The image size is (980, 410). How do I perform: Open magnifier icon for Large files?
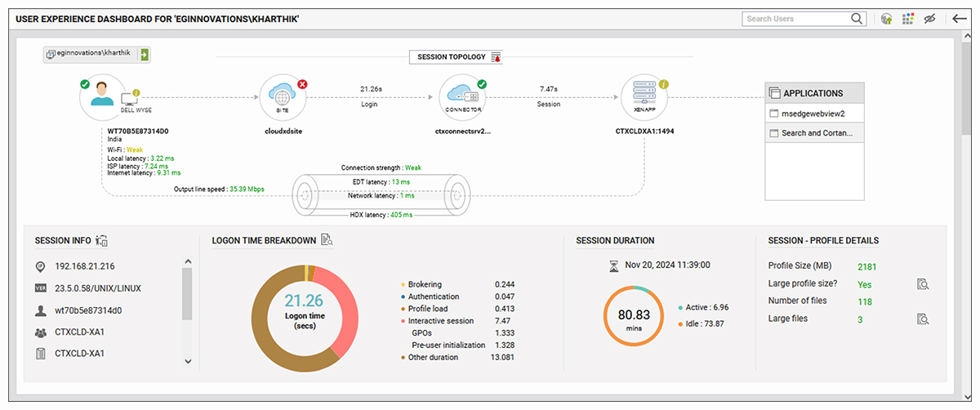923,319
